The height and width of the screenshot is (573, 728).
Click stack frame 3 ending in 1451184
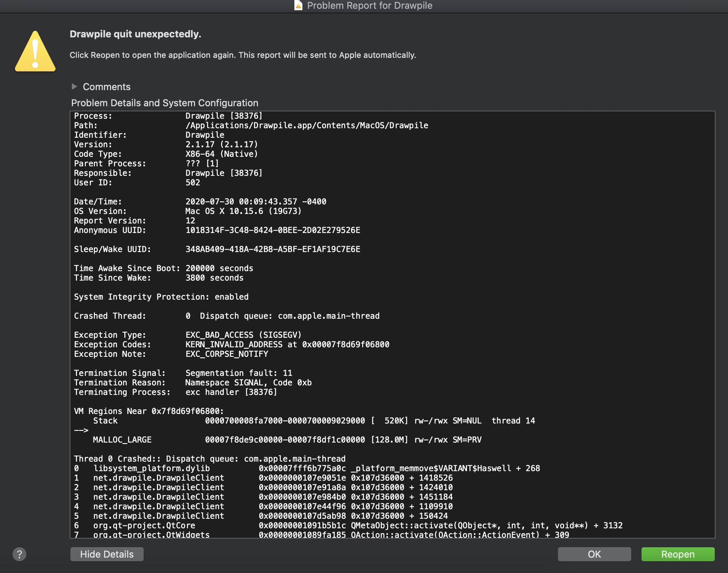point(263,497)
